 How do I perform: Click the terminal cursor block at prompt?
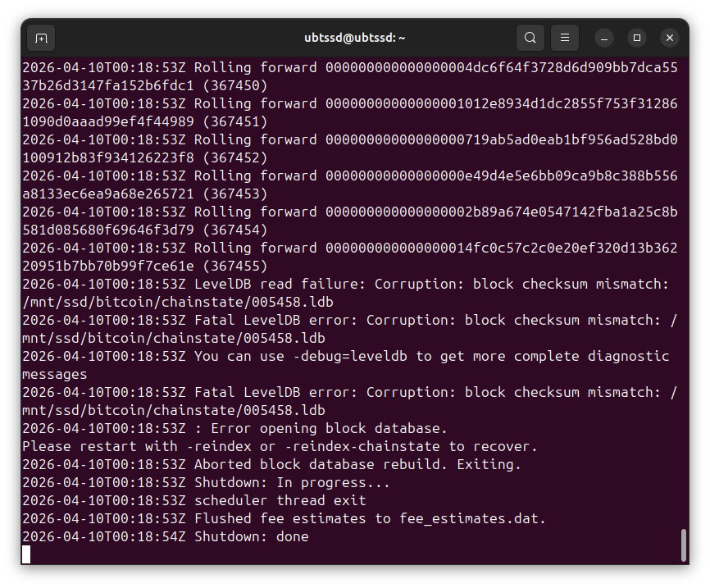pos(26,554)
